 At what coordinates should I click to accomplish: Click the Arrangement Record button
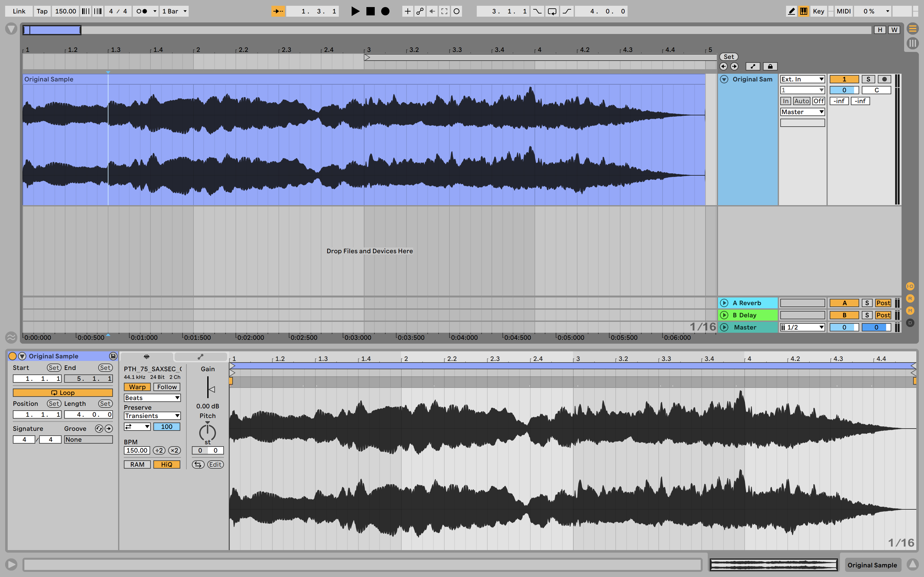[x=385, y=11]
